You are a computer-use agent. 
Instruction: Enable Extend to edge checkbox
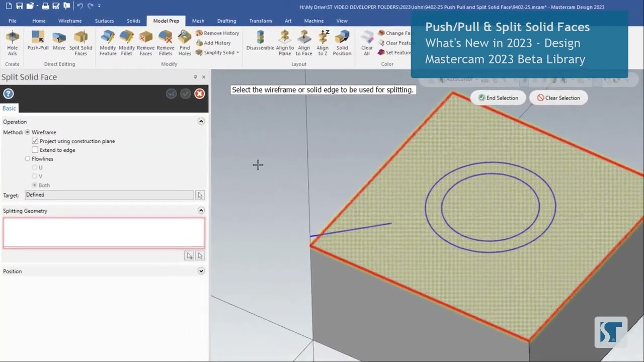35,150
